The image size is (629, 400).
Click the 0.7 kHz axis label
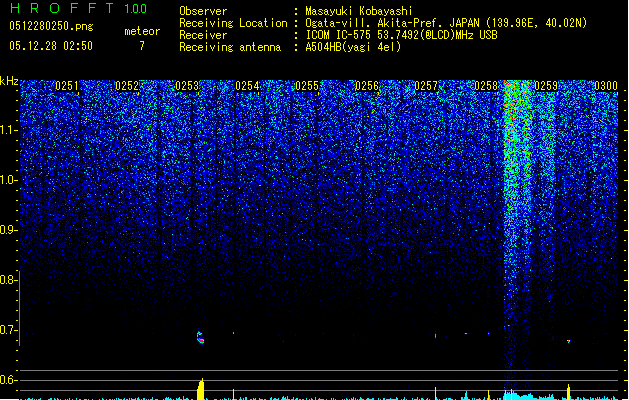click(8, 330)
